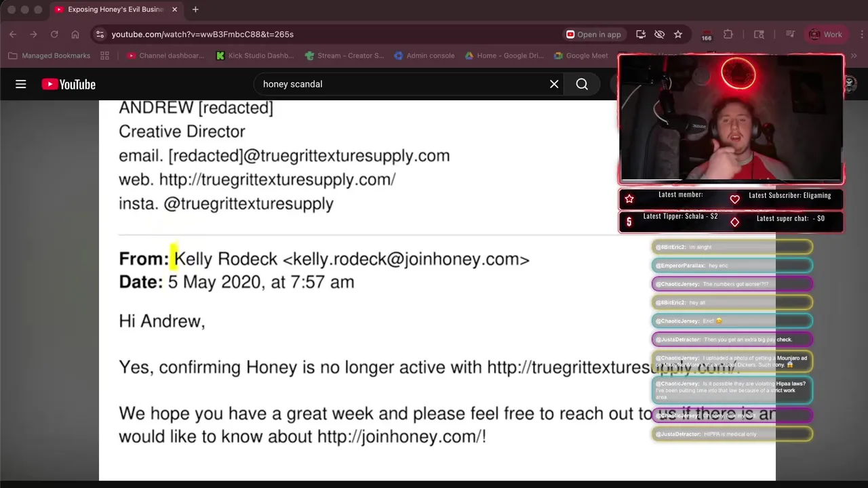Click chat message 'hey eric' from EmperorParallax
Viewport: 868px width, 488px height.
(x=732, y=266)
